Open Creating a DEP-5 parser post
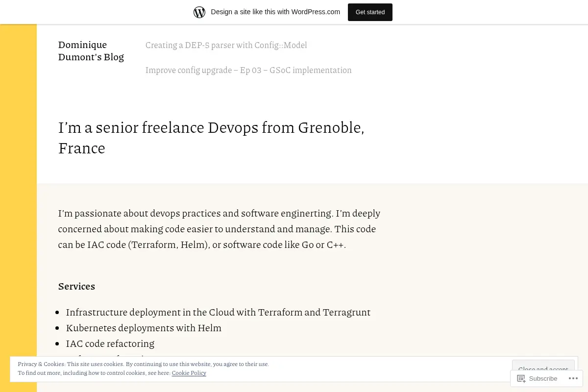588x392 pixels. (226, 45)
